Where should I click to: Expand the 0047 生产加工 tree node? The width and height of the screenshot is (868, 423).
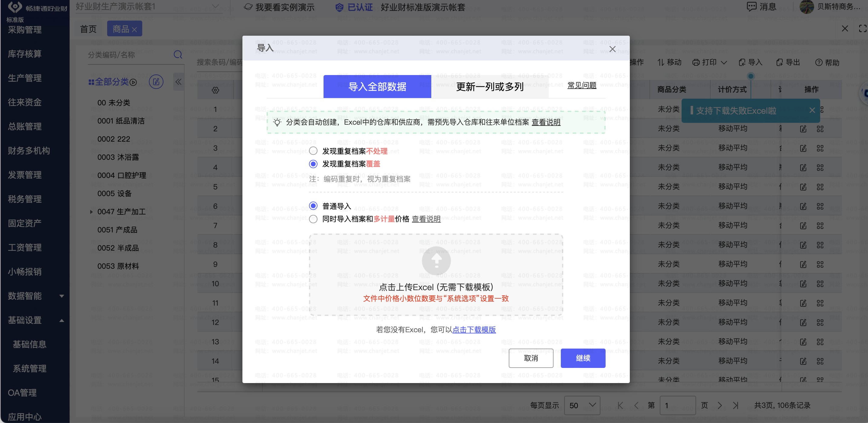click(91, 212)
